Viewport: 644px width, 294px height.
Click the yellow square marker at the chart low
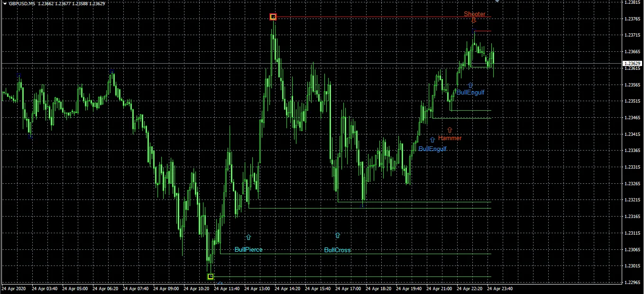[x=211, y=275]
